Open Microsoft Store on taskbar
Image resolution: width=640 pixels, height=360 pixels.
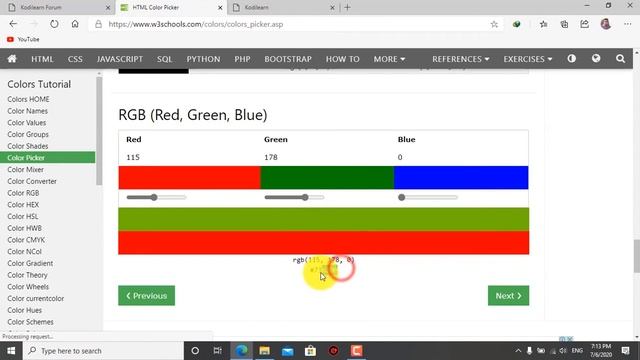pyautogui.click(x=310, y=351)
